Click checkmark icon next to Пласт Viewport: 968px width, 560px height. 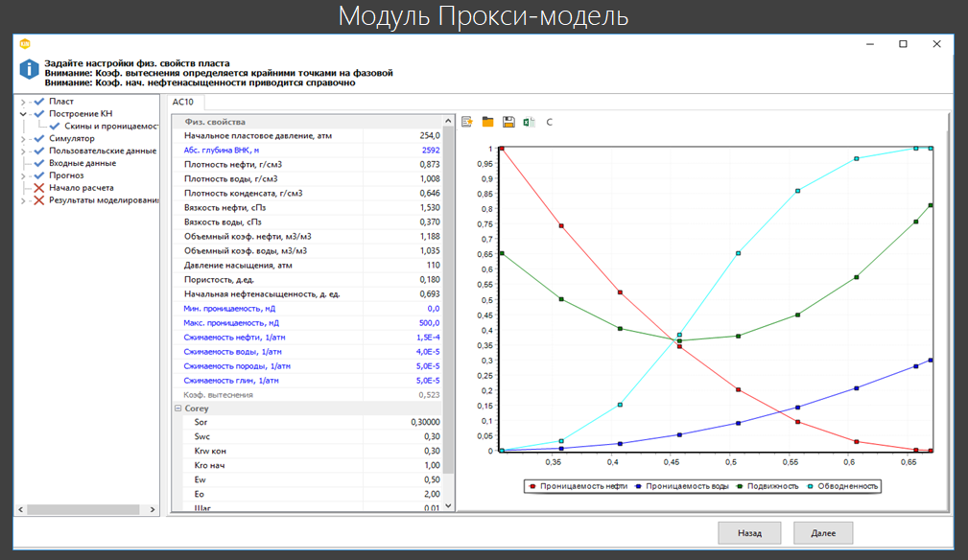(x=39, y=101)
